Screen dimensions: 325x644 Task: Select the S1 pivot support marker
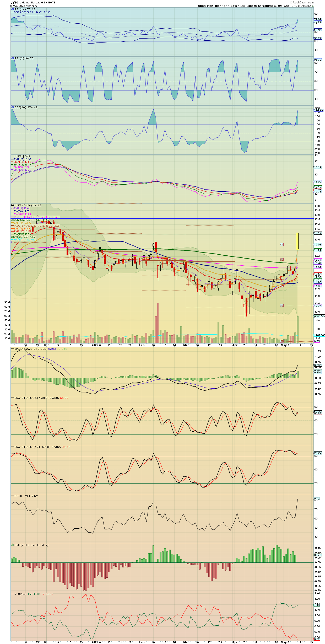(x=282, y=305)
